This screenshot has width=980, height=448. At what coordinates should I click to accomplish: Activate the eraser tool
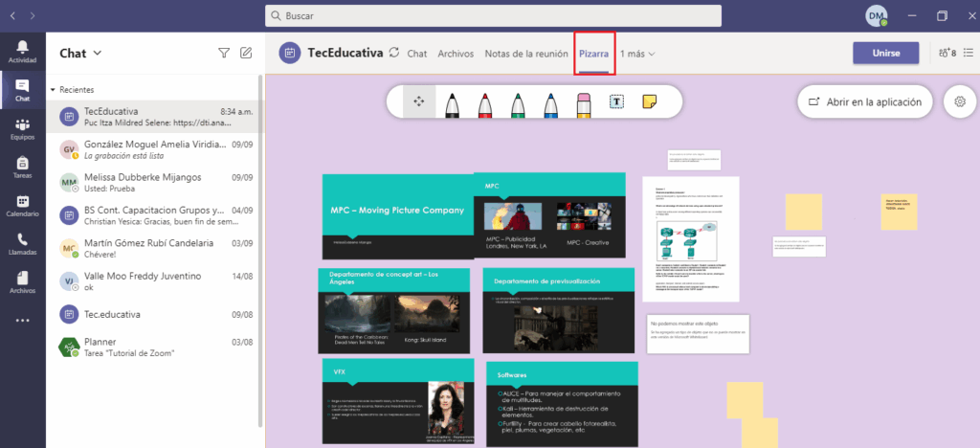585,101
